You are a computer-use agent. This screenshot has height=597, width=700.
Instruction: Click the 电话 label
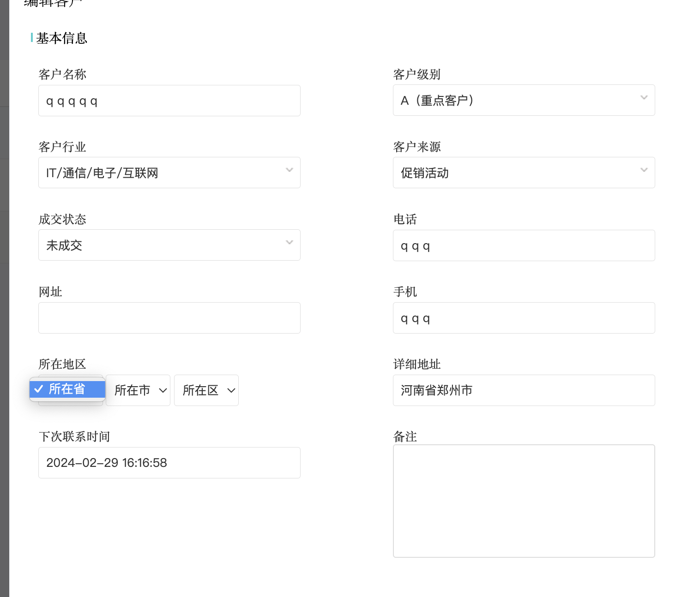tap(405, 219)
